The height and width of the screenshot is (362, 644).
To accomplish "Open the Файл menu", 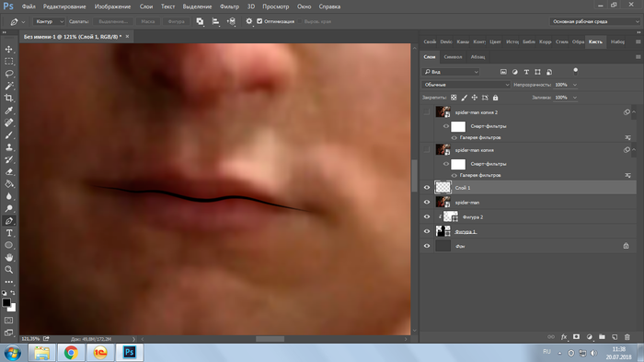I will [x=29, y=6].
